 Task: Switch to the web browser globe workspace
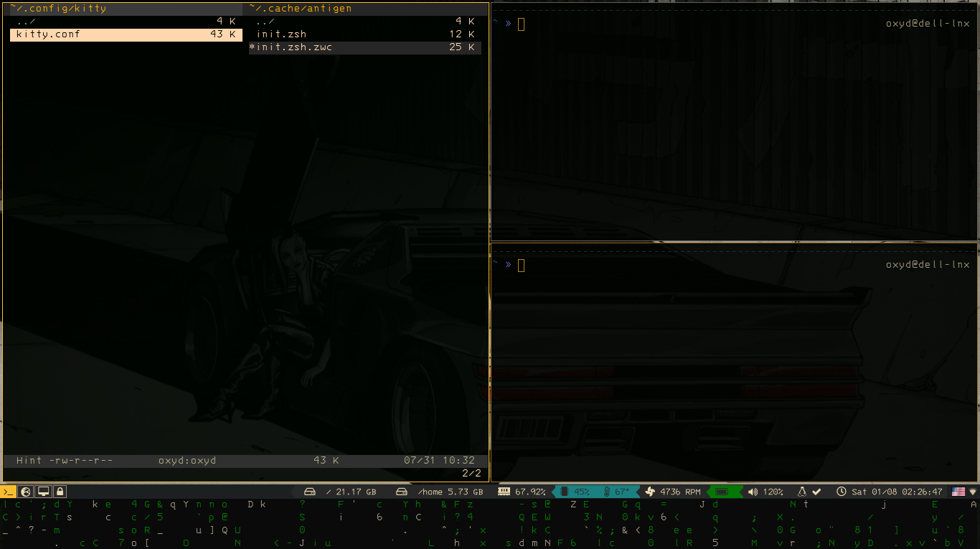[26, 492]
